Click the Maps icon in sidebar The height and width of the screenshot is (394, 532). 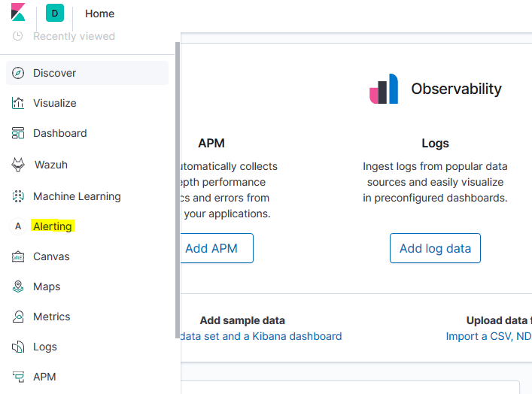pyautogui.click(x=18, y=286)
